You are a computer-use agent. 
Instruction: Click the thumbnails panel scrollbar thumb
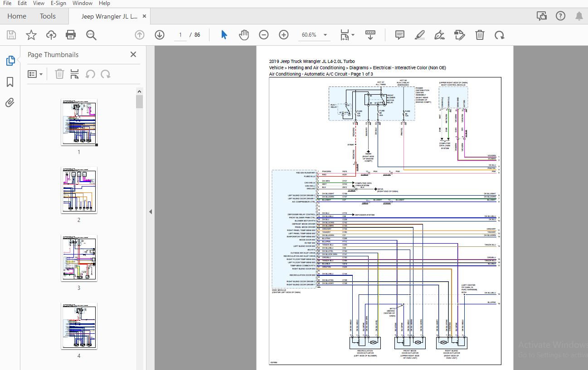[140, 102]
